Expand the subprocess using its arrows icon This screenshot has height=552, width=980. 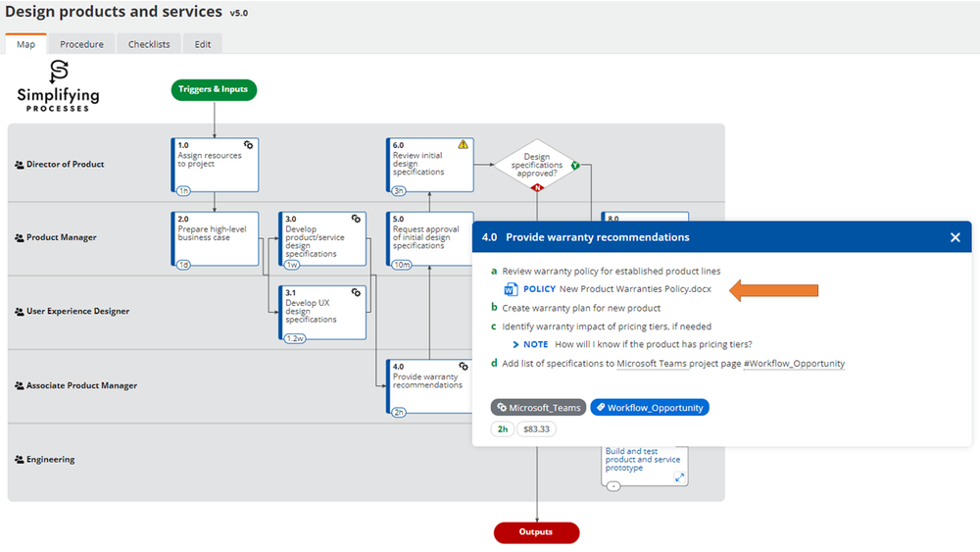(x=679, y=477)
